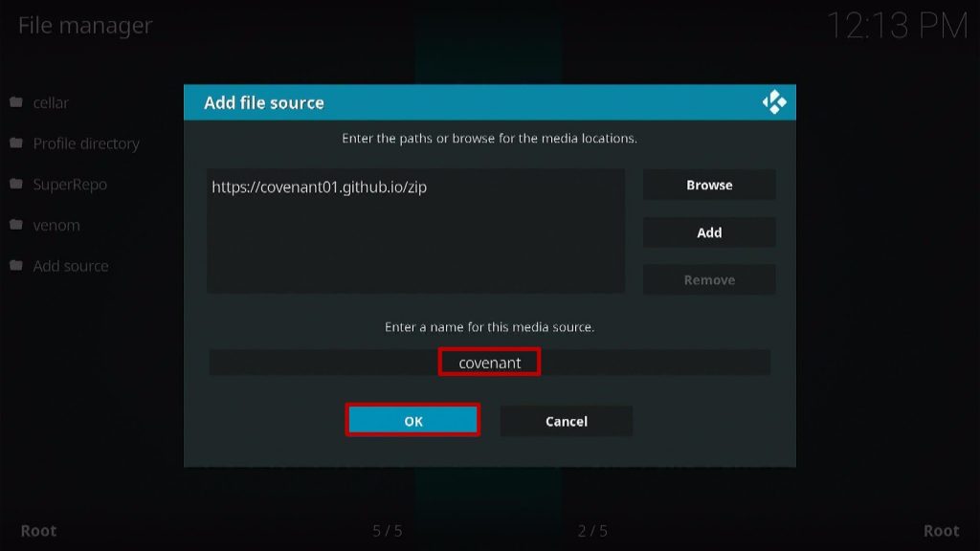Click the left Root label
Screen dimensions: 980x551
coord(38,530)
